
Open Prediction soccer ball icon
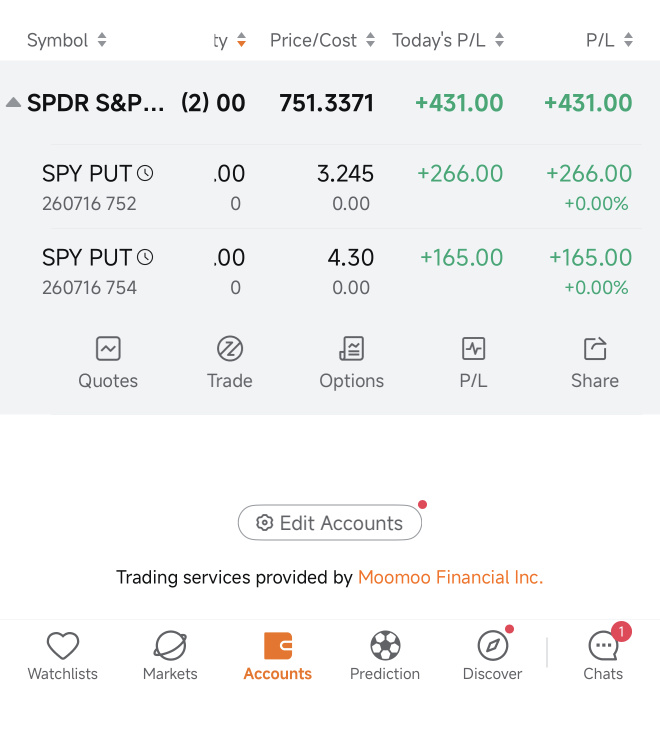coord(385,646)
